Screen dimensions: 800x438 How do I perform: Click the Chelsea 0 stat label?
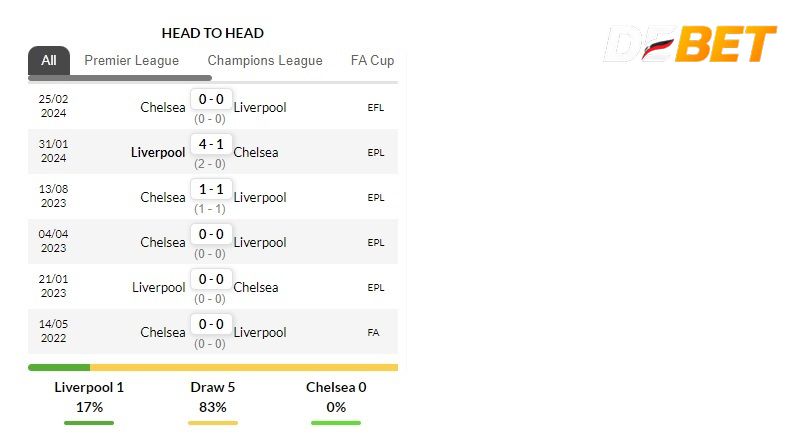[x=336, y=387]
